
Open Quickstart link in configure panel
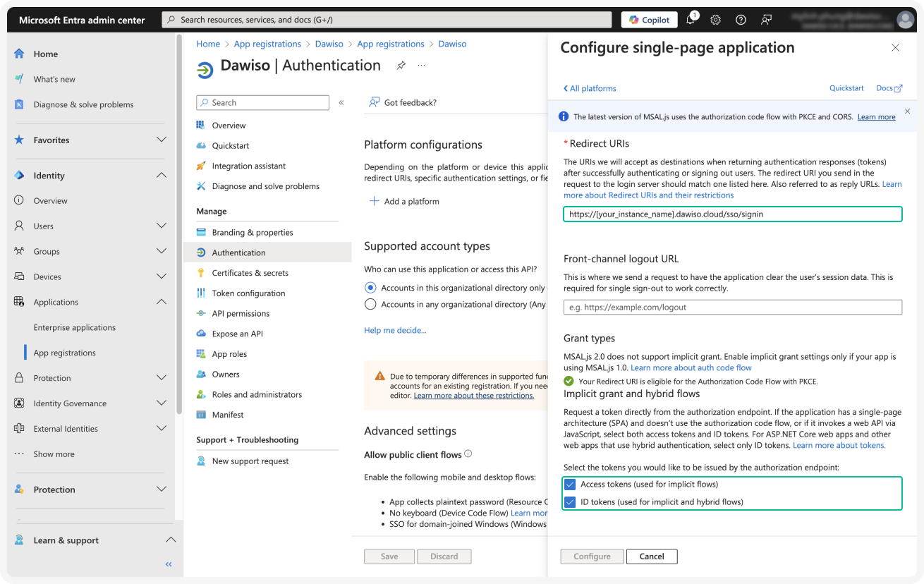click(x=846, y=88)
